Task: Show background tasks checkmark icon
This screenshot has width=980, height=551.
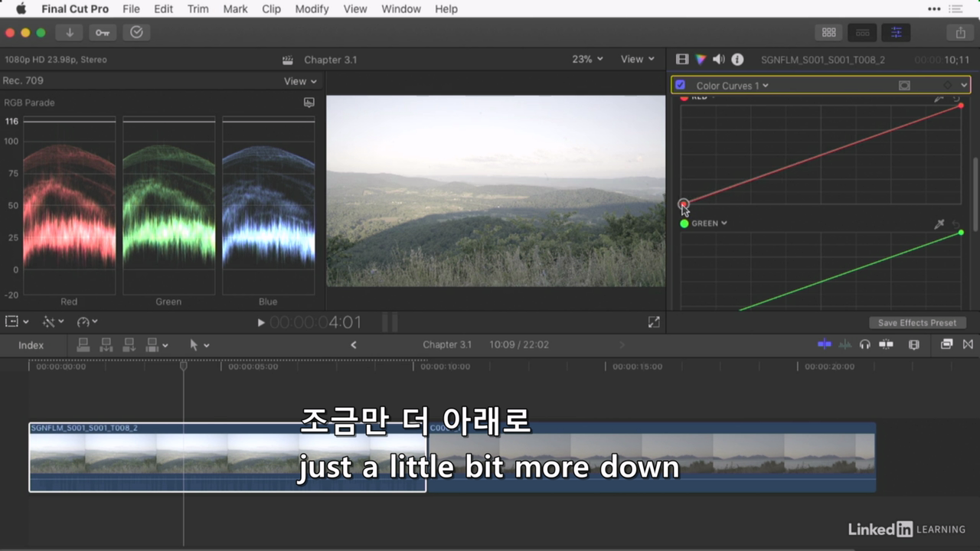Action: tap(136, 33)
